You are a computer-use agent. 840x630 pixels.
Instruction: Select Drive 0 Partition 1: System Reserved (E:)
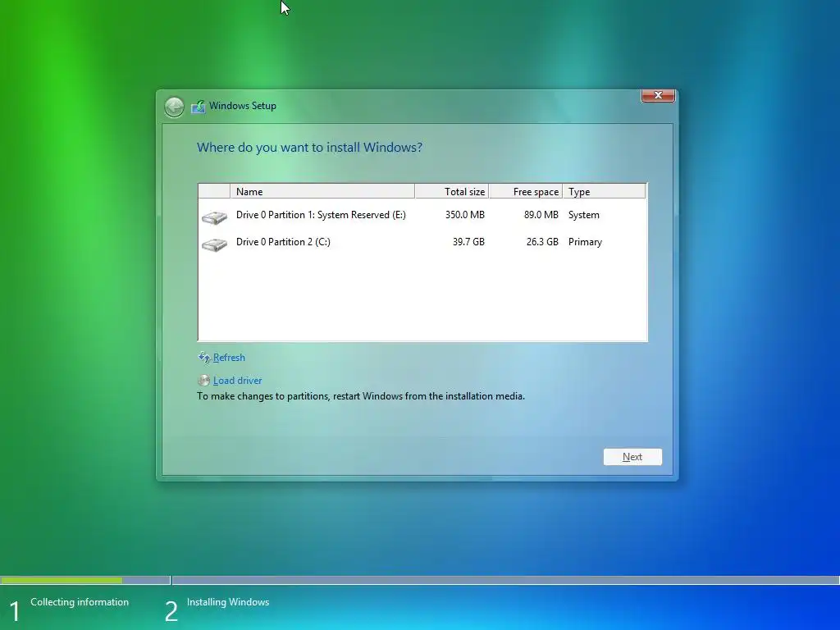[x=422, y=215]
